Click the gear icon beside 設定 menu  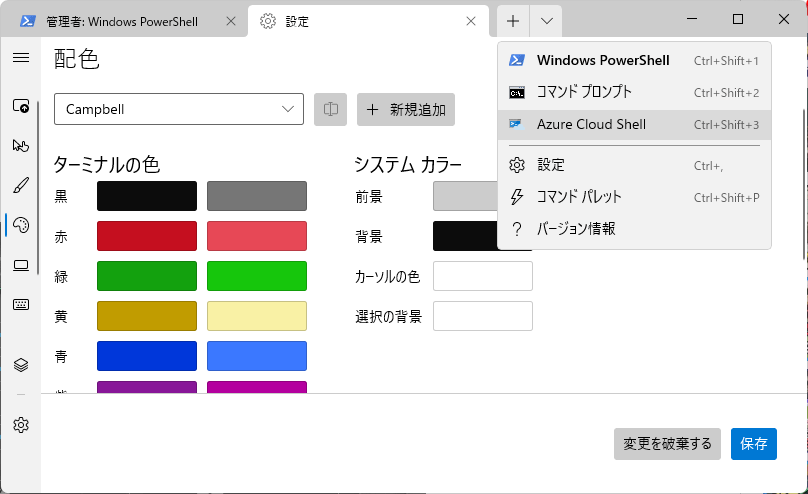pos(517,165)
